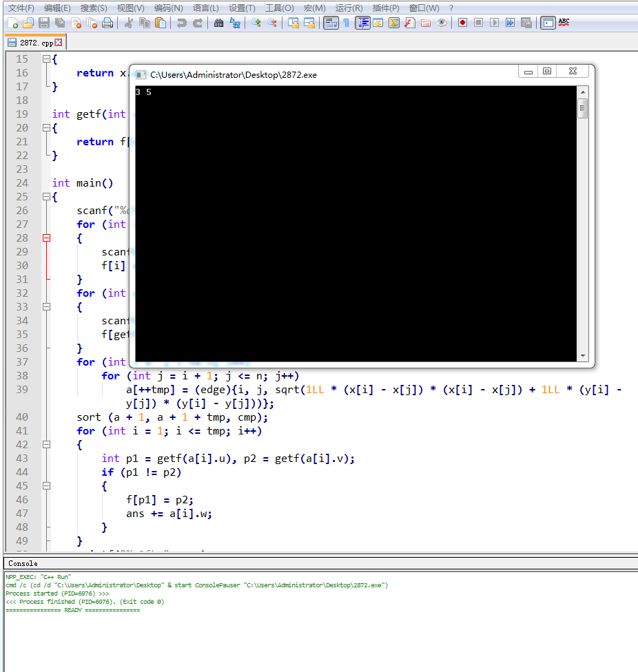
Task: Open the 文件(F) menu
Action: pos(21,8)
